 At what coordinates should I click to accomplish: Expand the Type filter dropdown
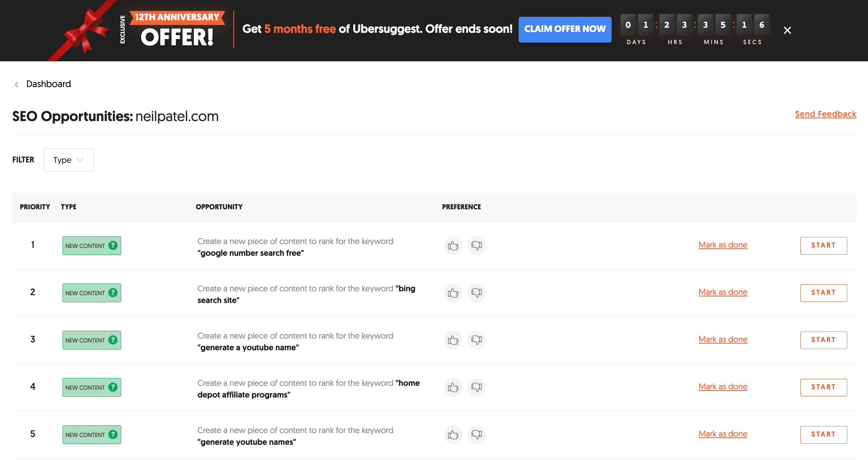coord(68,160)
